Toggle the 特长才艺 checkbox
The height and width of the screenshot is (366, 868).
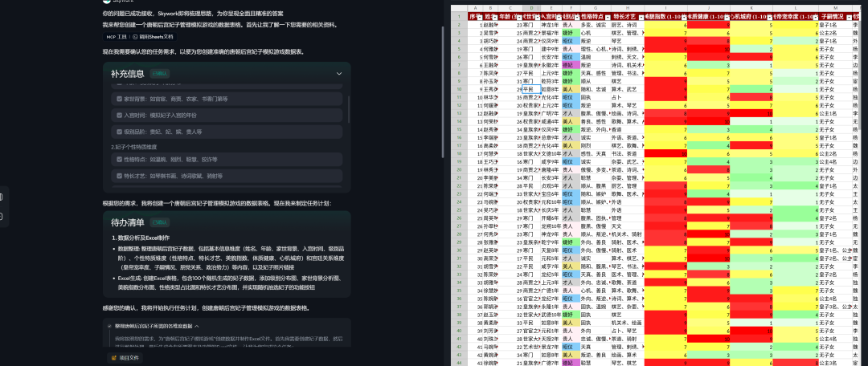(x=120, y=176)
